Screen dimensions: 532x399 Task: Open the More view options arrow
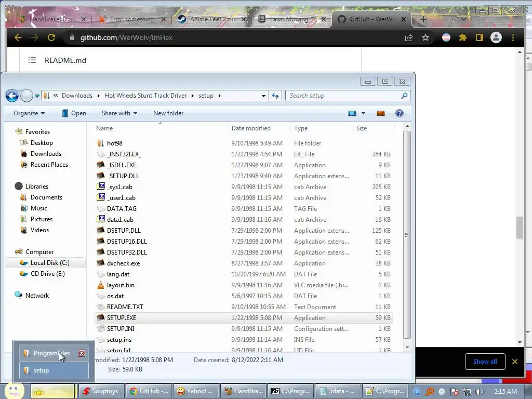pos(363,113)
